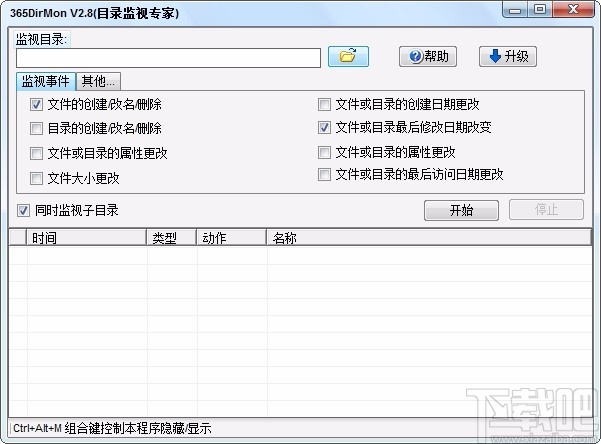Enable 目录的创建/改名/删除 checkbox
This screenshot has height=444, width=601.
(x=36, y=128)
